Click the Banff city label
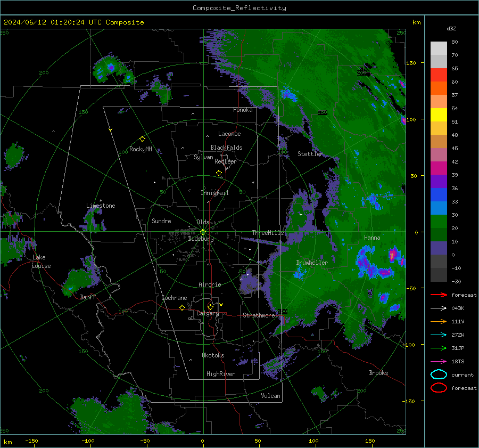Viewport: 479px width, 448px height. 88,297
